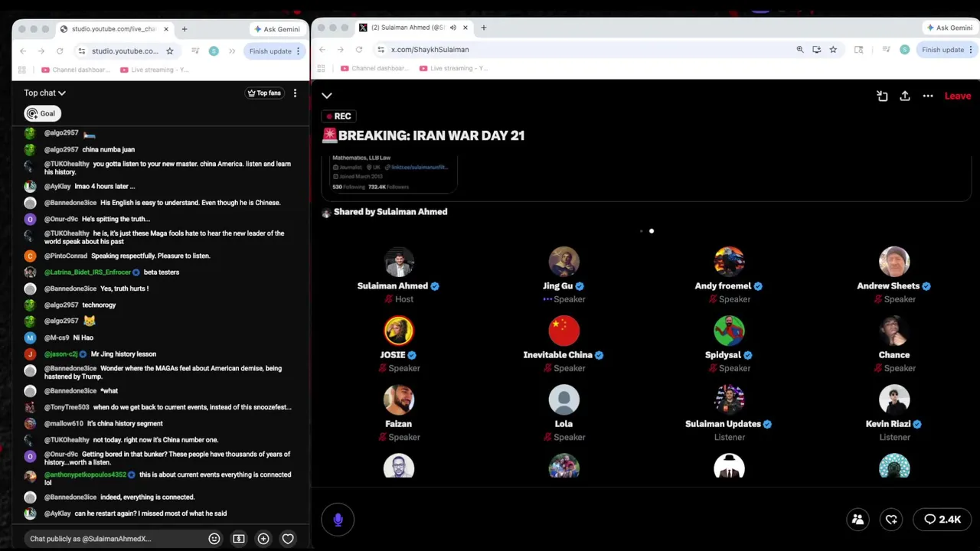This screenshot has width=980, height=551.
Task: Close the Sulaiman Ahmed X tab
Action: 465,28
